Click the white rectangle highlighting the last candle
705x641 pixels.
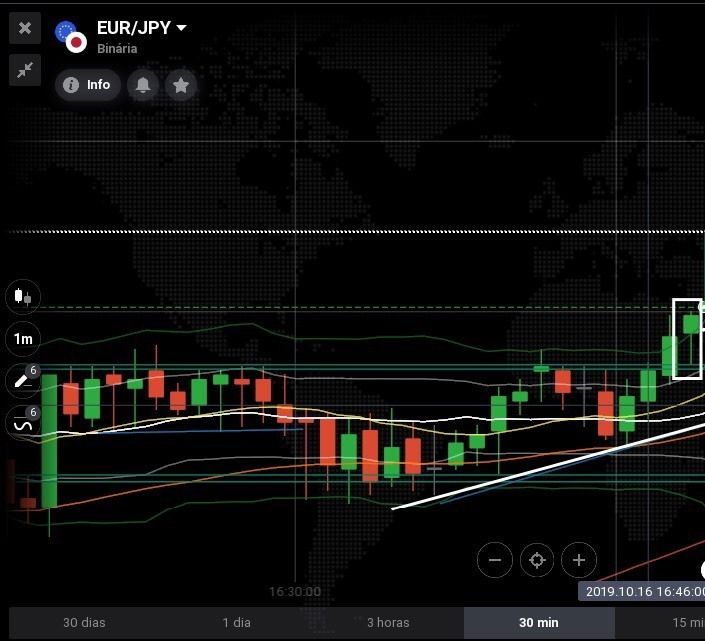coord(687,339)
